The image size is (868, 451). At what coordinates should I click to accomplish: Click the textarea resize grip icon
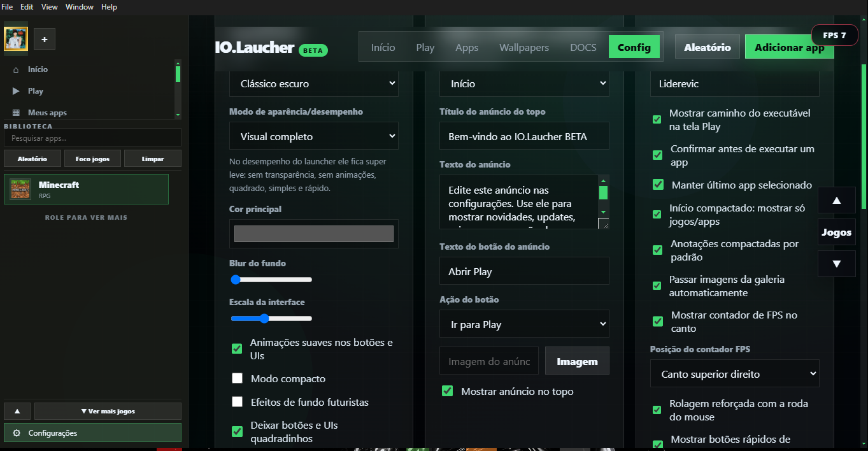pyautogui.click(x=604, y=223)
